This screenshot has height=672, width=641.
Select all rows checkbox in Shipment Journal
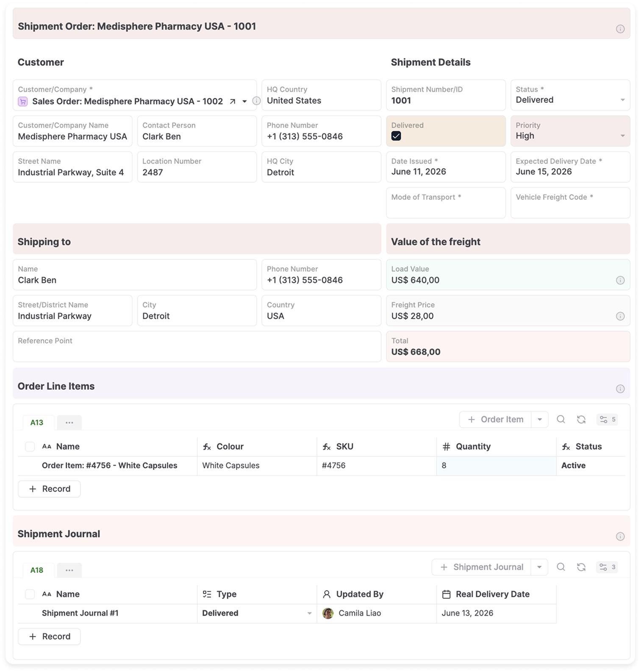[30, 594]
